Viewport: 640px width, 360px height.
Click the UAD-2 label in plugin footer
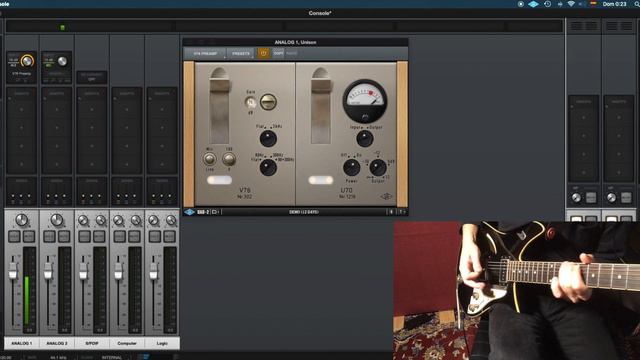click(203, 212)
